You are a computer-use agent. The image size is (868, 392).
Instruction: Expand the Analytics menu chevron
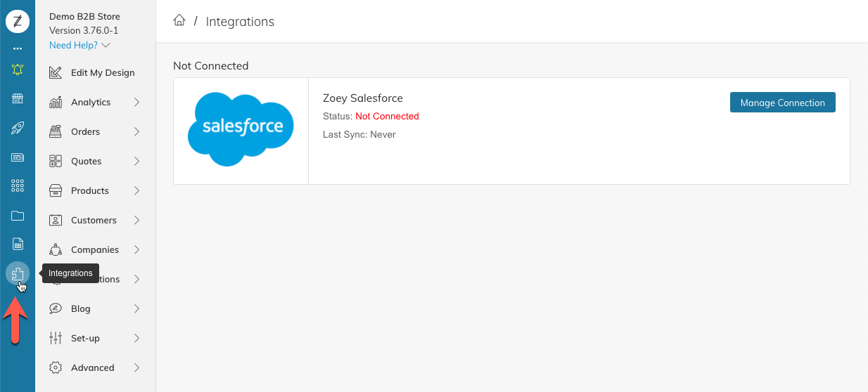136,102
